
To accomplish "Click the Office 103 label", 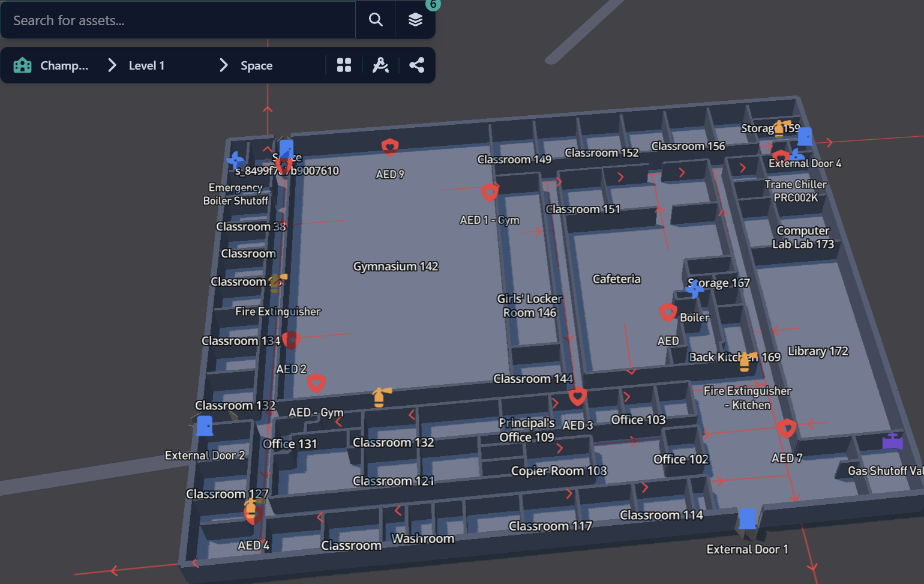I will coord(638,420).
